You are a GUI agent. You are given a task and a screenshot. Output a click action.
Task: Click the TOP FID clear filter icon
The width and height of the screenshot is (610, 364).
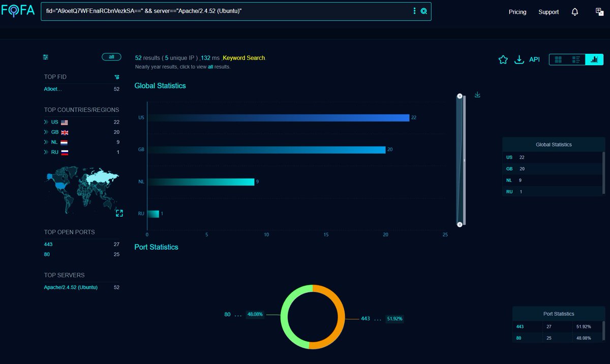117,77
